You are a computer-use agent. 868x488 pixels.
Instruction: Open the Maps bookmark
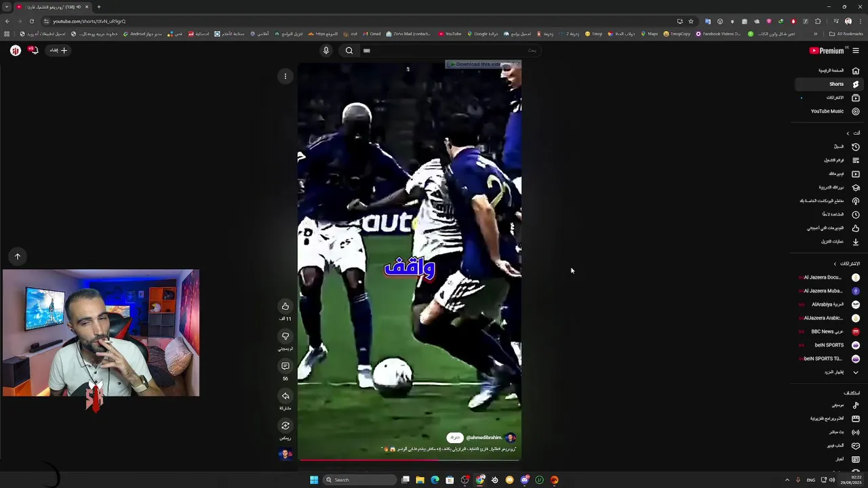pos(649,34)
